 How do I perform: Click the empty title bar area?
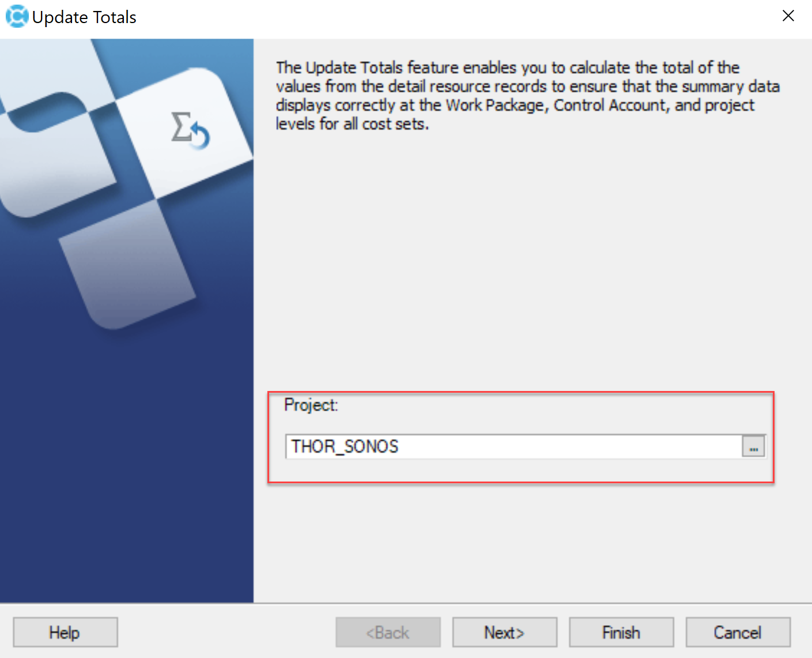(x=455, y=17)
